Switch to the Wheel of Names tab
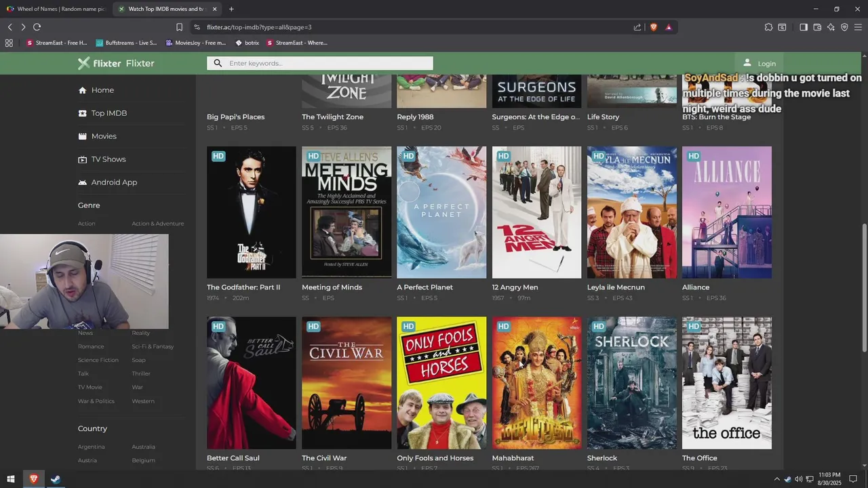This screenshot has height=488, width=868. click(56, 9)
